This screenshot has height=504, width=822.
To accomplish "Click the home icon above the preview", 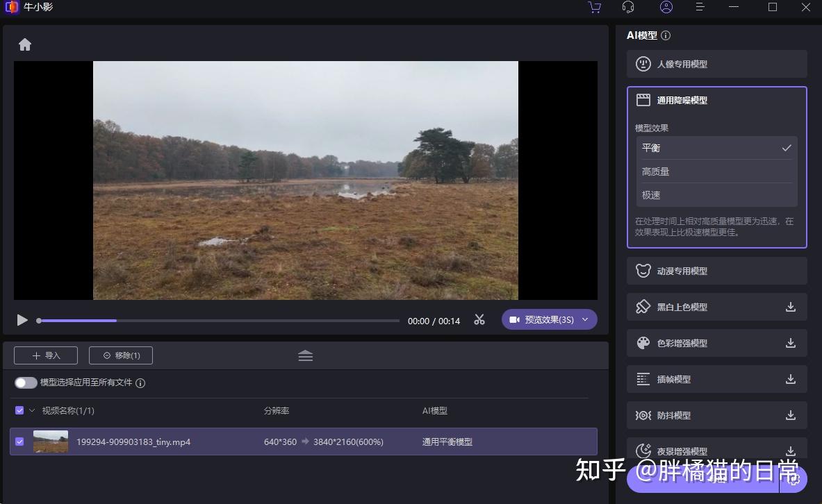I will (x=25, y=44).
